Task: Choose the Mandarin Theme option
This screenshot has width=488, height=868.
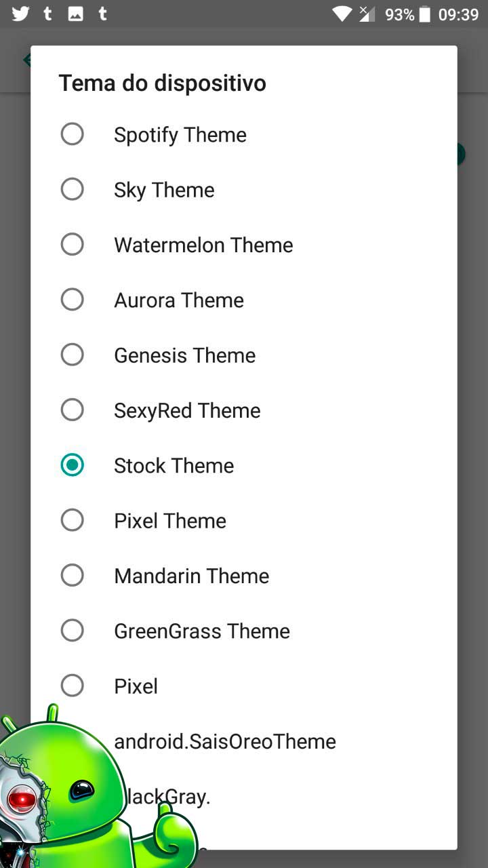Action: (244, 575)
